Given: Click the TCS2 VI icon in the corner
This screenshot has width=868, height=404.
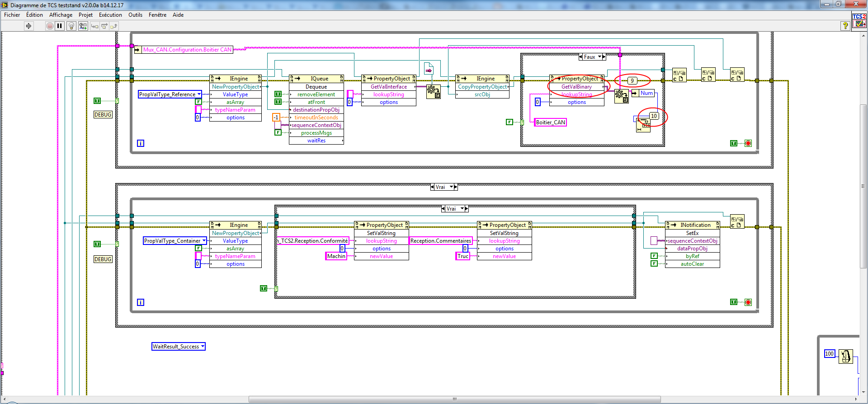Looking at the screenshot, I should [859, 20].
